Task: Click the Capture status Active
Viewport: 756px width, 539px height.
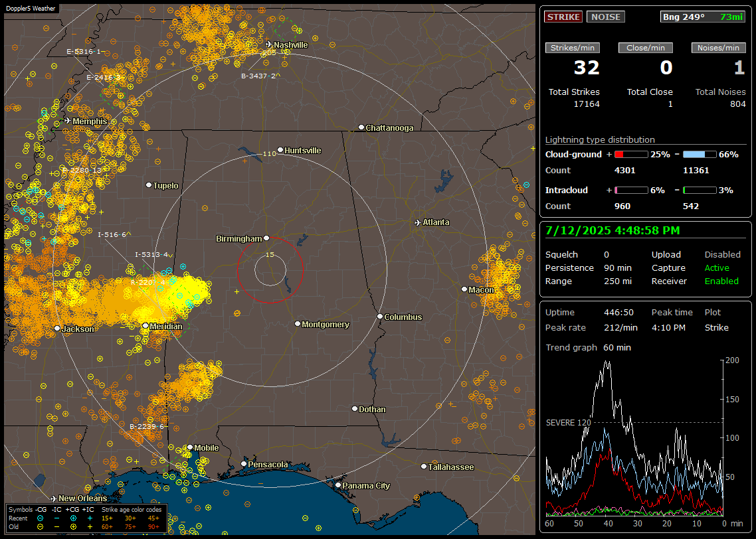Action: (x=716, y=268)
